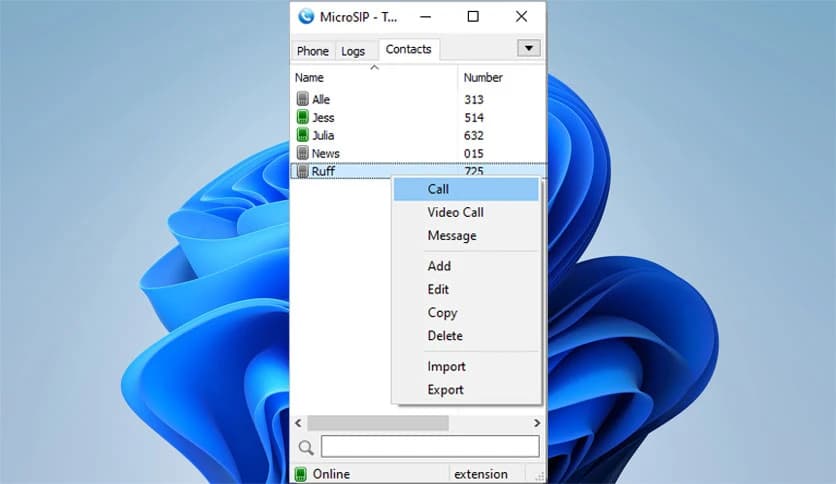Select the Jess contact name
Viewport: 836px width, 484px height.
(323, 117)
